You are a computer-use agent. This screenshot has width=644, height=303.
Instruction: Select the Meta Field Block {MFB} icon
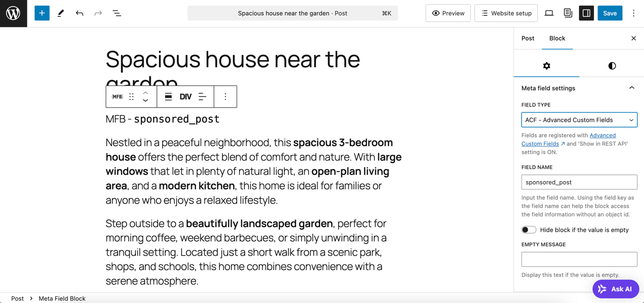[117, 96]
